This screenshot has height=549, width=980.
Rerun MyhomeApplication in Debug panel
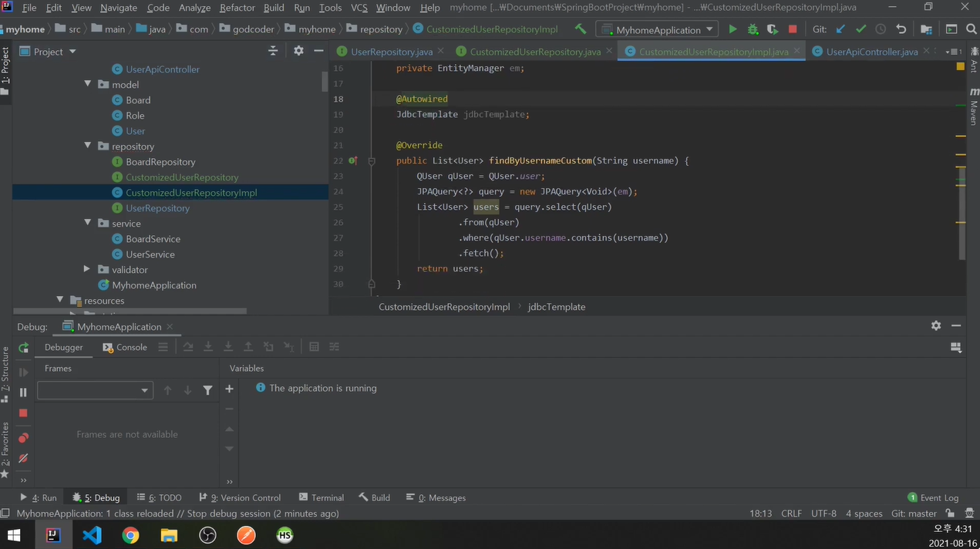[x=23, y=348]
